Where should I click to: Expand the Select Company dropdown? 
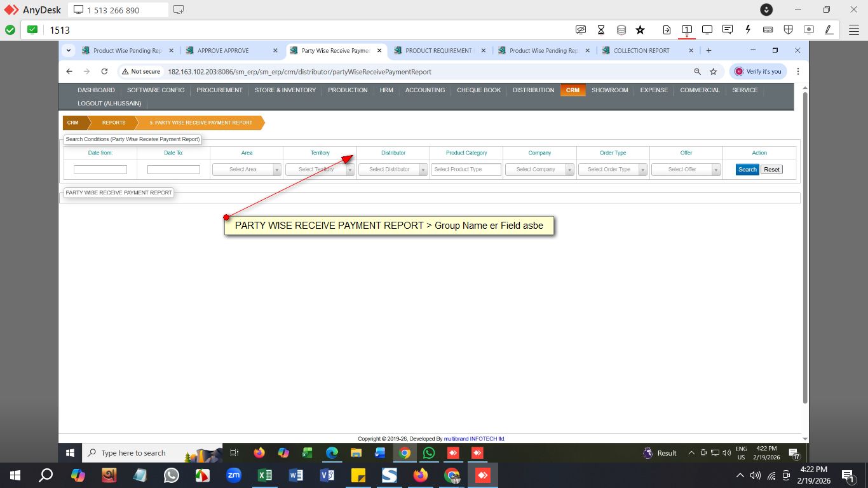coord(539,170)
